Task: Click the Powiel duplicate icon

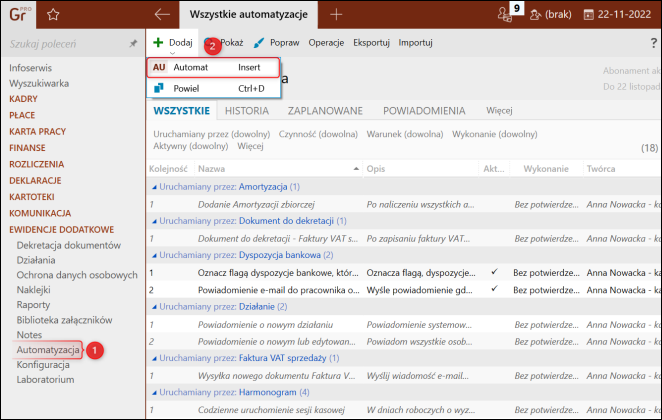Action: click(159, 88)
